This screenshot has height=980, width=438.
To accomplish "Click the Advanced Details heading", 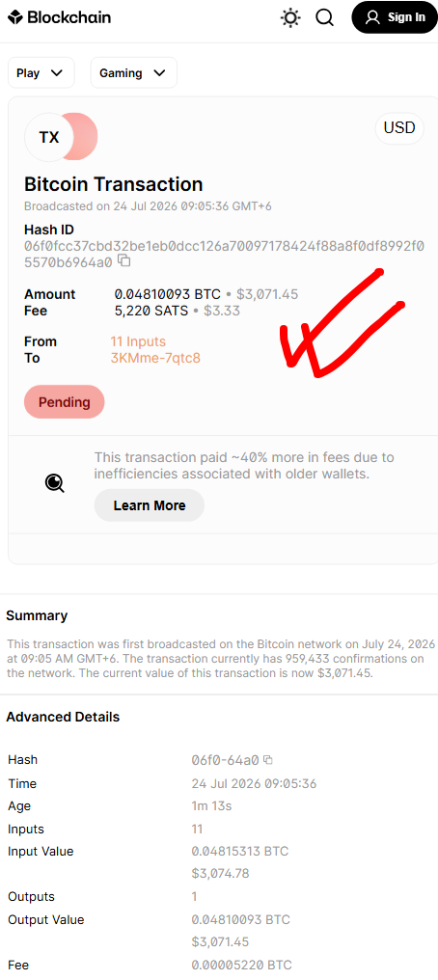I will tap(63, 717).
